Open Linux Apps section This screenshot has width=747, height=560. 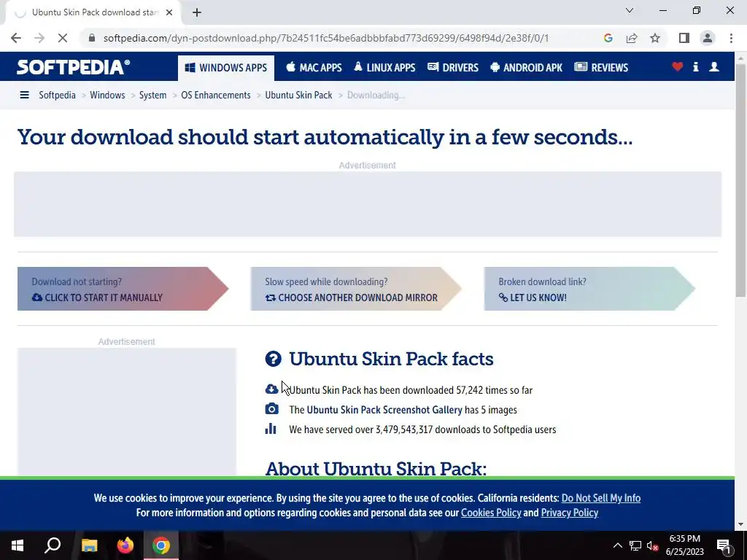[x=384, y=68]
